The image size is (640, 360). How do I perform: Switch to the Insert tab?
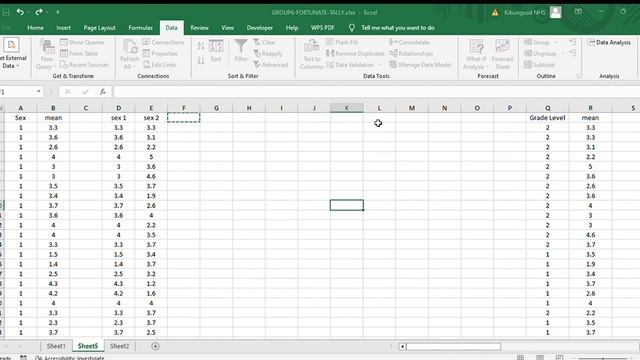64,28
